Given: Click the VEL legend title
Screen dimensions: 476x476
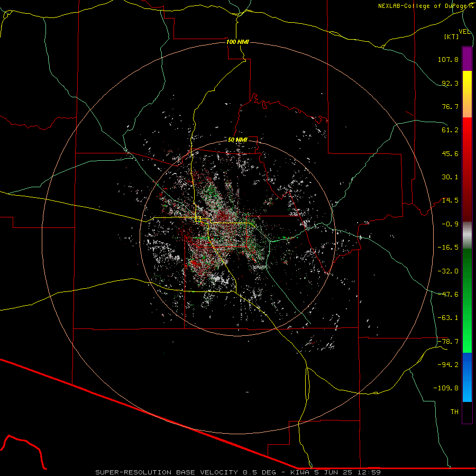Looking at the screenshot, I should coord(464,32).
